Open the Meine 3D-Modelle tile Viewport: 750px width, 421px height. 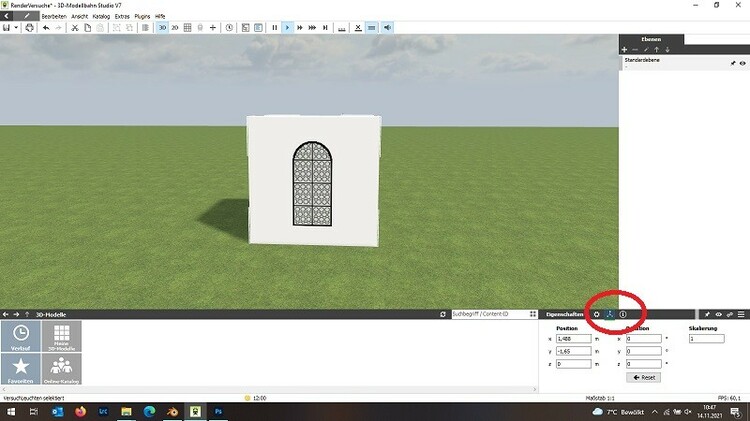(62, 336)
